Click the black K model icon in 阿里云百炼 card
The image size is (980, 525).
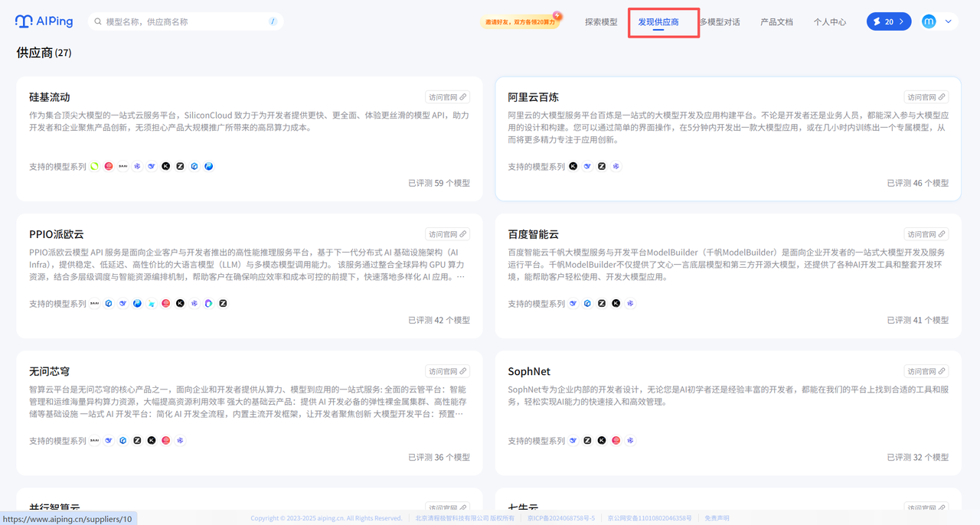click(573, 166)
